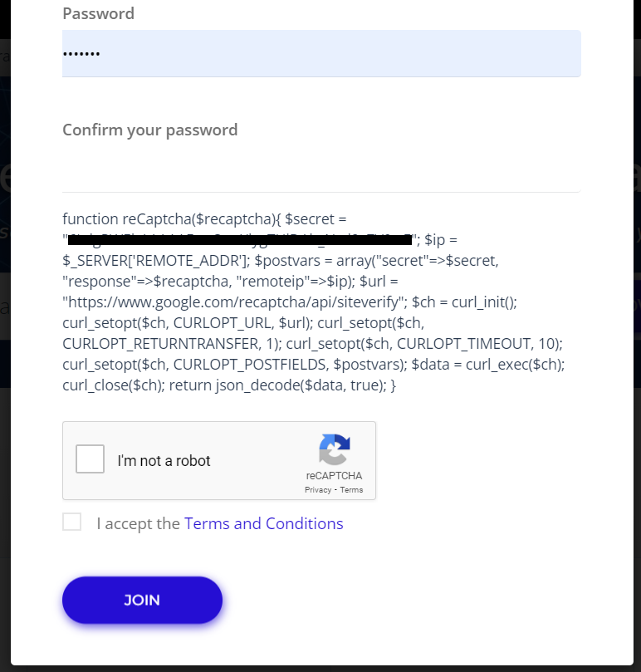Click the I'm not a robot label
Image resolution: width=641 pixels, height=672 pixels.
164,461
